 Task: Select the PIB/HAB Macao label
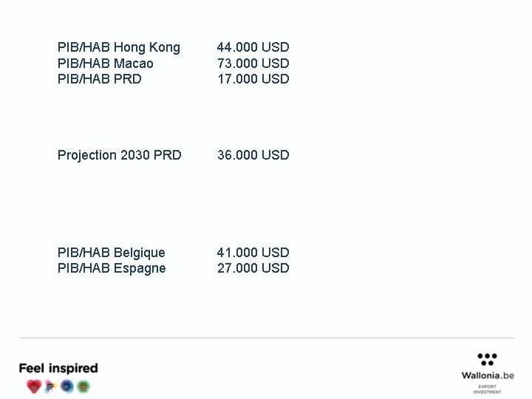coord(106,64)
